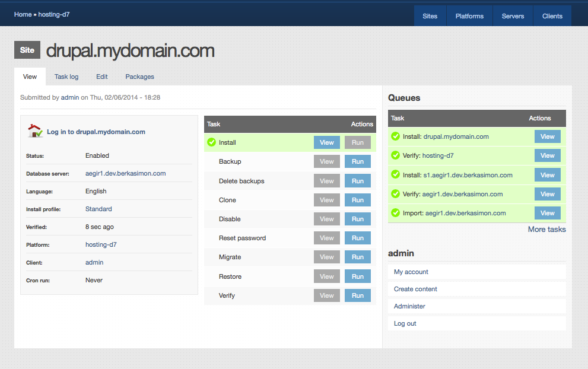Click the 'Enabled' status value

point(97,155)
